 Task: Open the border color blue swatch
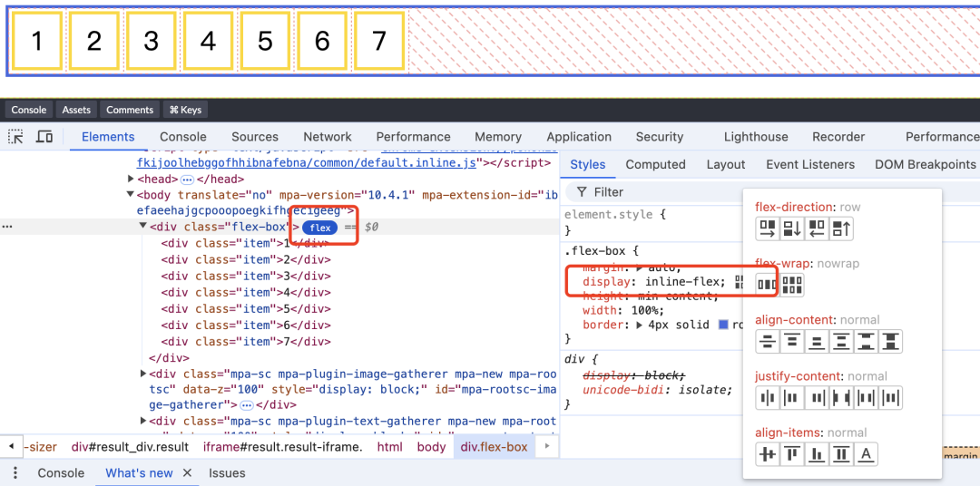point(724,325)
